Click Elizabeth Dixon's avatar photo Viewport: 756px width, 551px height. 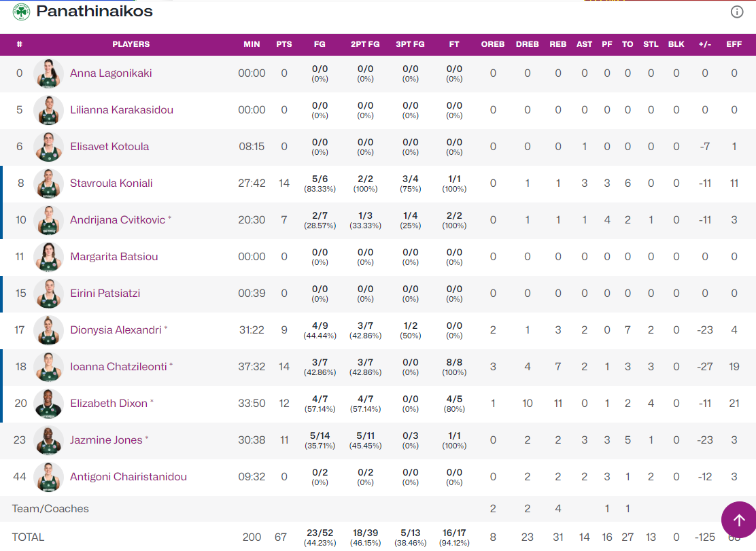click(49, 403)
